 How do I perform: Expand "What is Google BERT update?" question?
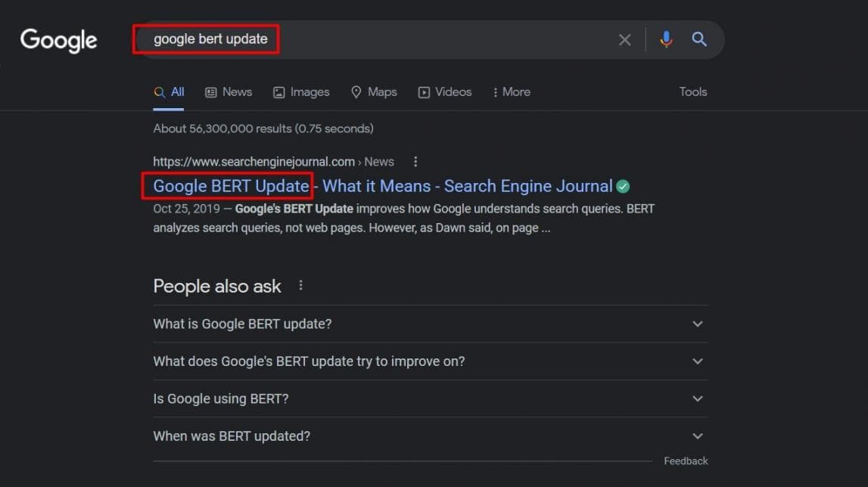[x=430, y=324]
